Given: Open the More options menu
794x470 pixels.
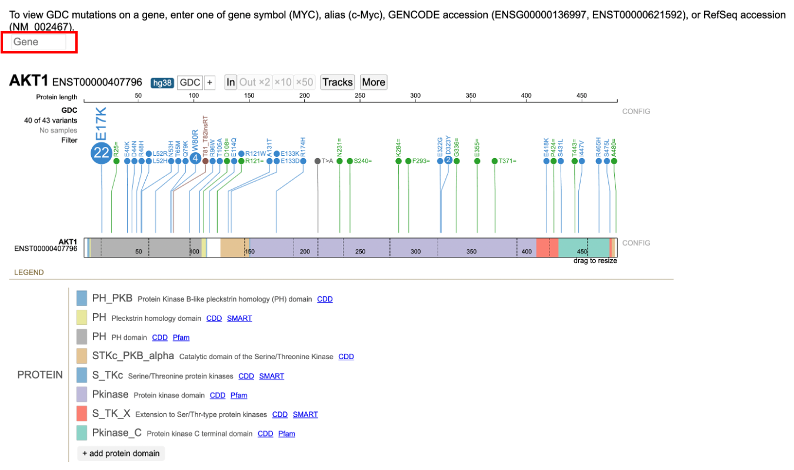Looking at the screenshot, I should [x=373, y=82].
